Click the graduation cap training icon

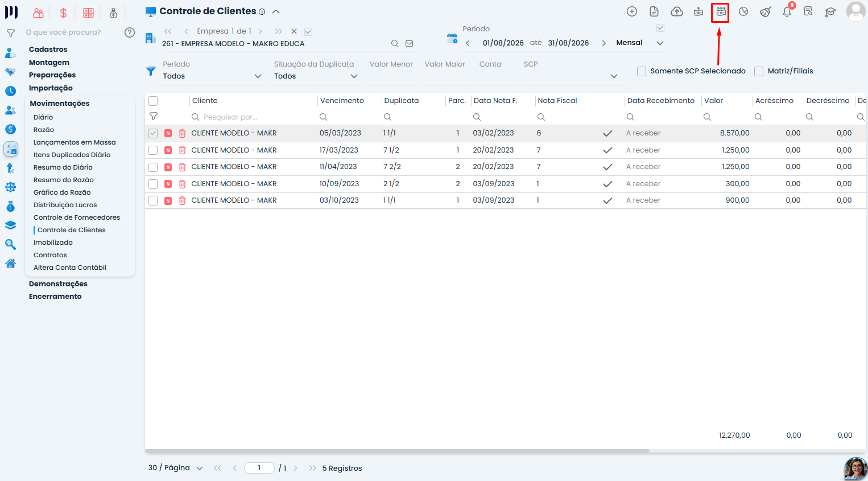tap(830, 12)
